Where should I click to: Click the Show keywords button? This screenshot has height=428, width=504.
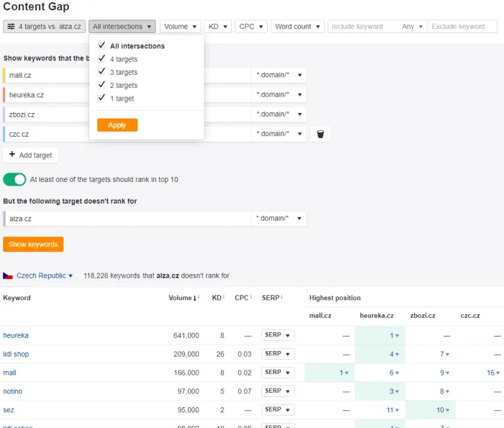pos(33,245)
